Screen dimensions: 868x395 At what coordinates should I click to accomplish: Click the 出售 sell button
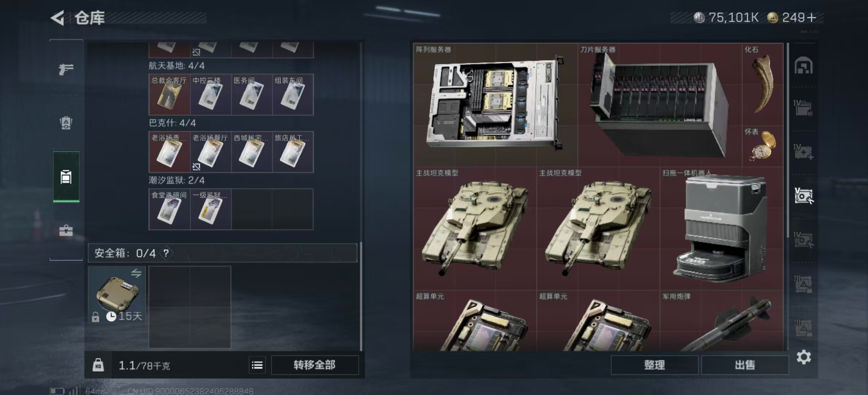click(745, 365)
